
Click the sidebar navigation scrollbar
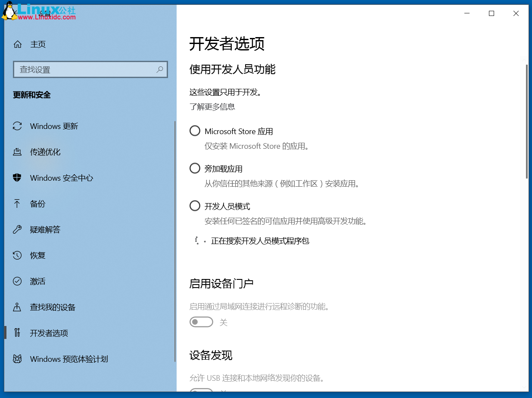click(175, 241)
